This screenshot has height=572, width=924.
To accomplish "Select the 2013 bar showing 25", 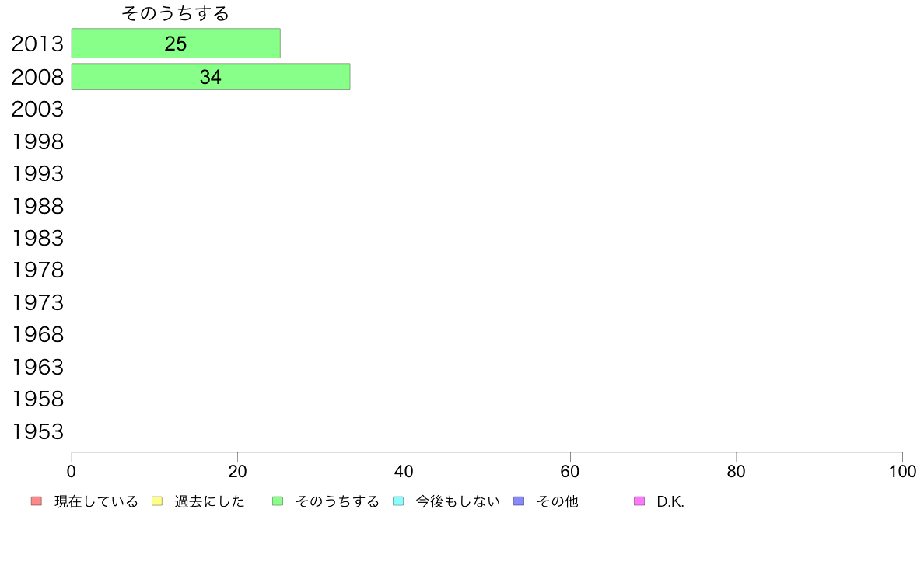I will [176, 43].
